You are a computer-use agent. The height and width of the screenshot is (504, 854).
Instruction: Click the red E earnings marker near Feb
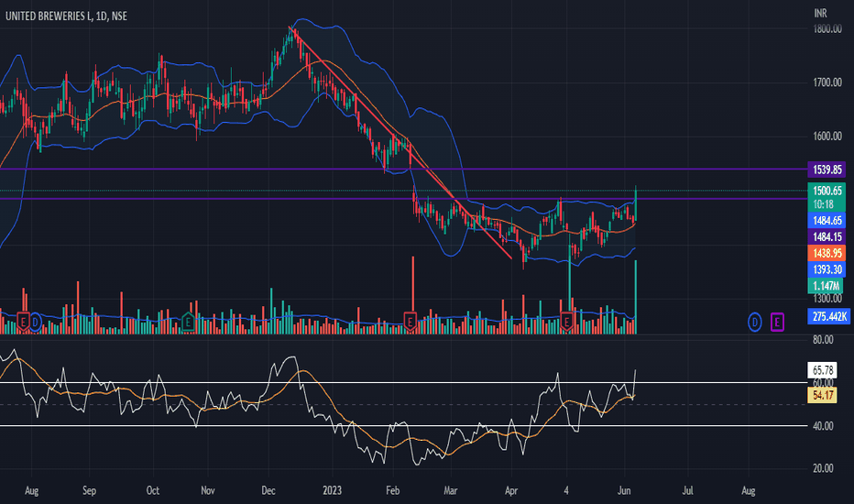click(x=410, y=322)
